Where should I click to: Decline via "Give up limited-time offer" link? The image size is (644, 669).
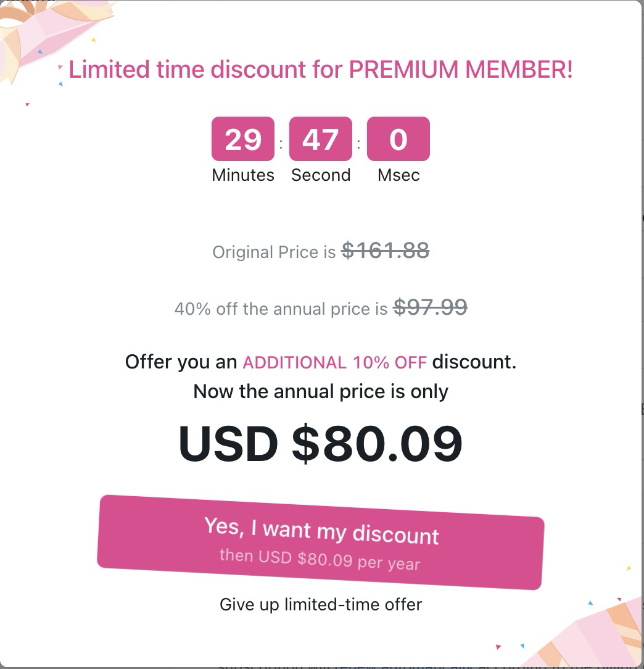click(x=321, y=604)
